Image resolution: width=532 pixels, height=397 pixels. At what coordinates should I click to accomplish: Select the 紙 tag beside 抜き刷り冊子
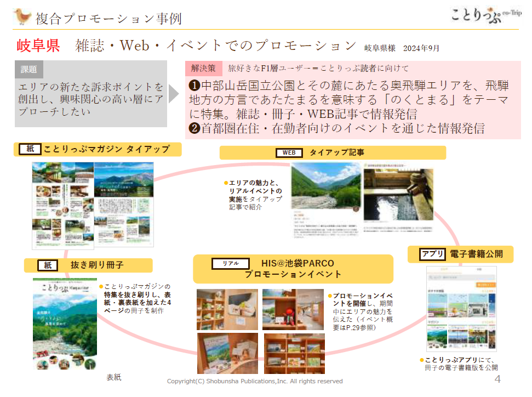click(x=47, y=265)
